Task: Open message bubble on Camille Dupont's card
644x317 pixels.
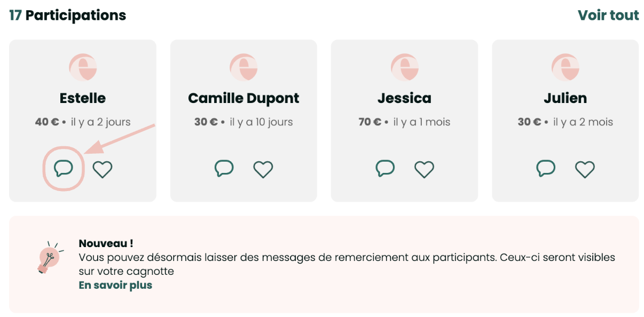Action: pyautogui.click(x=224, y=169)
